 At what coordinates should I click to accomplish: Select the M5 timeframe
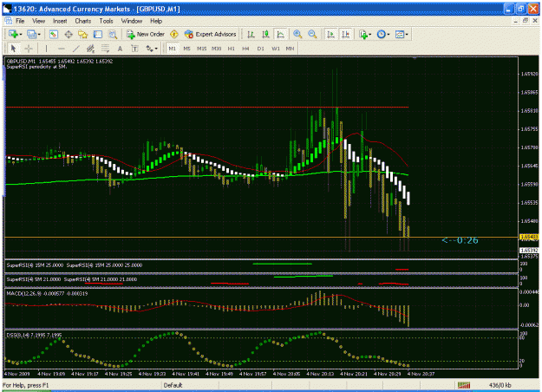point(186,49)
